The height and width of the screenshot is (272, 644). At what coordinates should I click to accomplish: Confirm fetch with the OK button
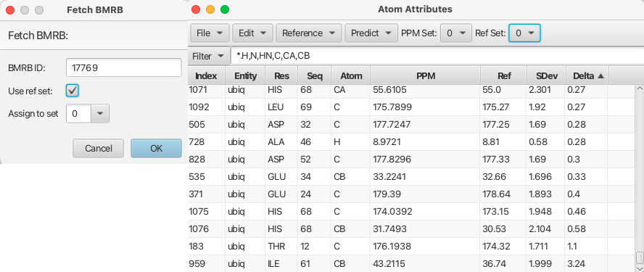click(x=156, y=148)
